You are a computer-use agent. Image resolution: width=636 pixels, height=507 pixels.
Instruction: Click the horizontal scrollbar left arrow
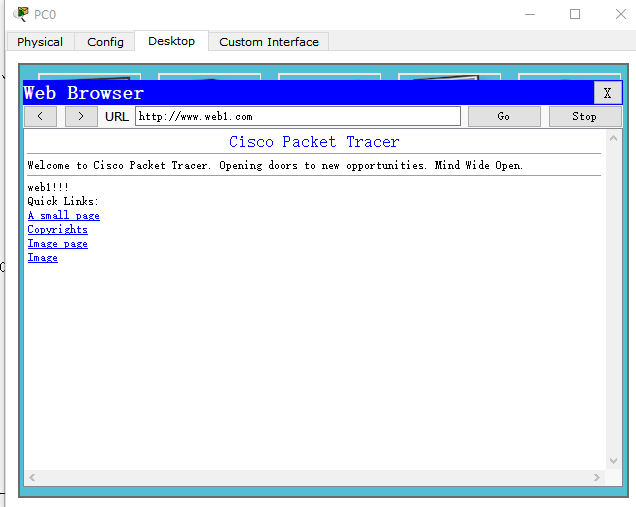click(x=32, y=477)
